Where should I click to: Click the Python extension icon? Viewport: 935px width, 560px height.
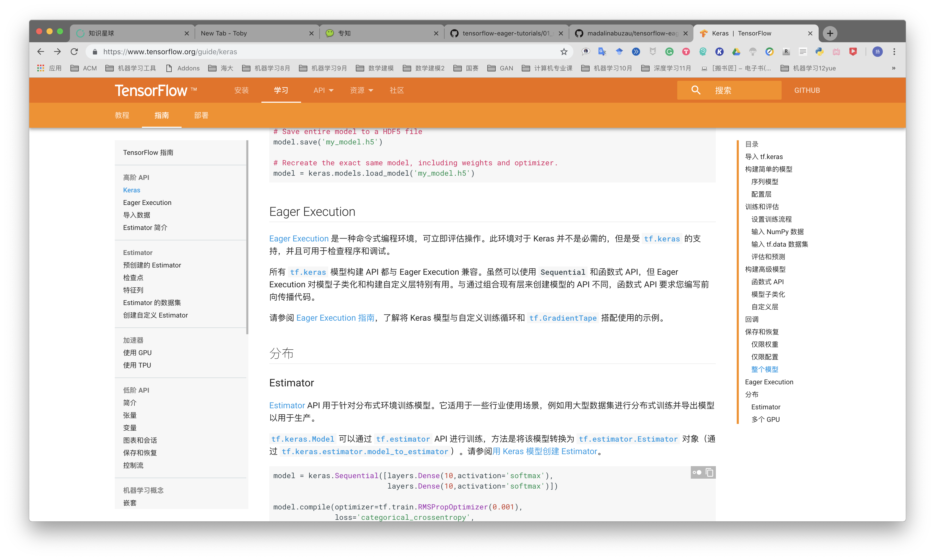(819, 52)
